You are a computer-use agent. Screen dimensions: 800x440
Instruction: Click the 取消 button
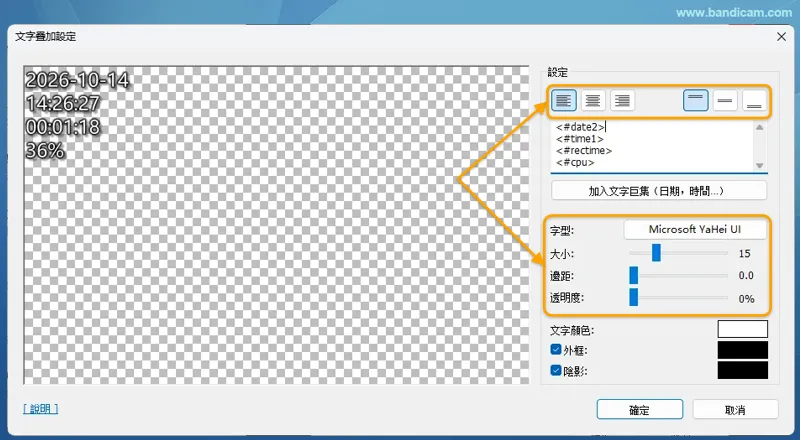pyautogui.click(x=735, y=410)
